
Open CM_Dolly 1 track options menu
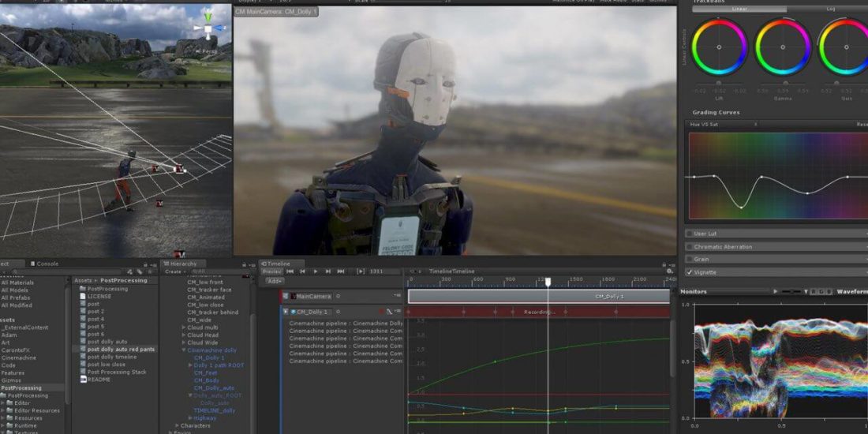398,312
